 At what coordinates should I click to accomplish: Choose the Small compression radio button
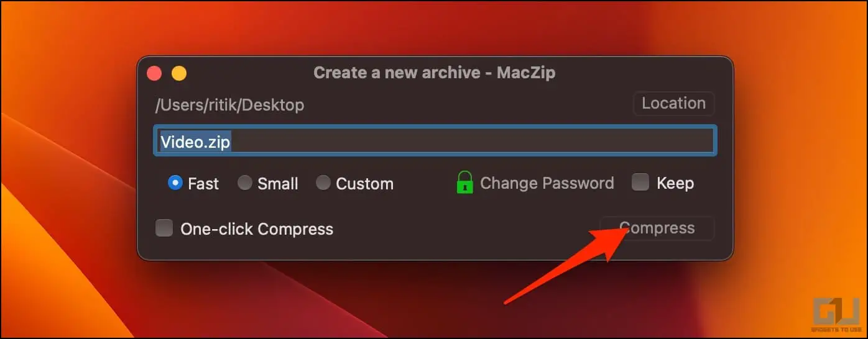[x=246, y=183]
